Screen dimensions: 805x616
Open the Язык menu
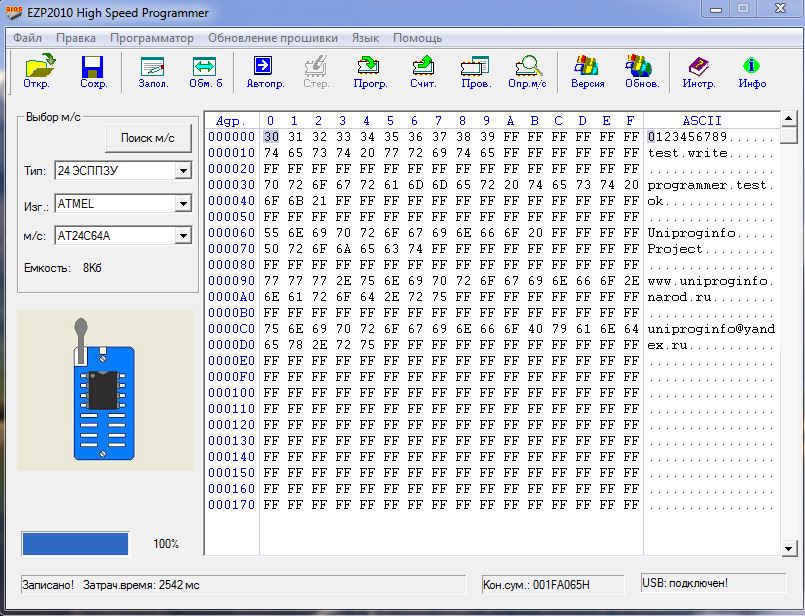pyautogui.click(x=365, y=38)
